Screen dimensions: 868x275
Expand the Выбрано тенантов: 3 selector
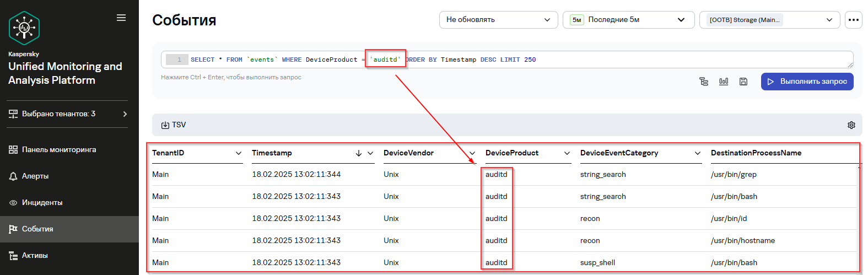[x=67, y=114]
